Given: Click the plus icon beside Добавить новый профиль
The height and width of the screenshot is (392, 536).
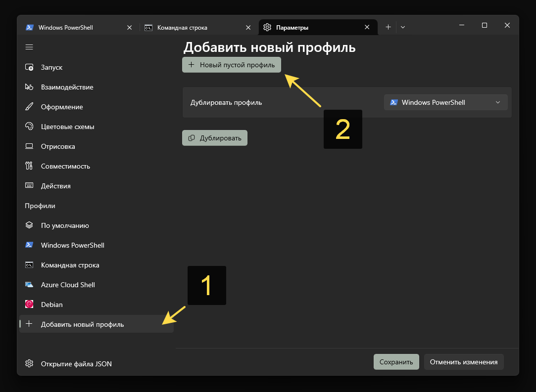Looking at the screenshot, I should pos(29,324).
